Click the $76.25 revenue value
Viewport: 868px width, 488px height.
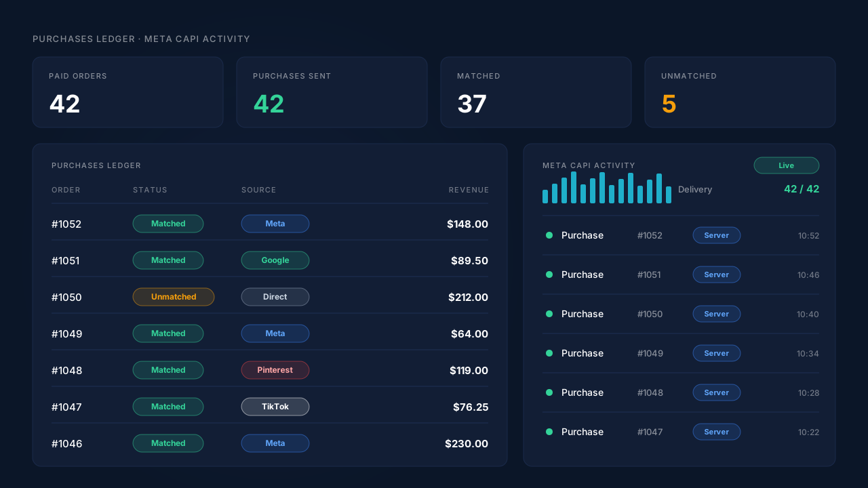tap(471, 407)
